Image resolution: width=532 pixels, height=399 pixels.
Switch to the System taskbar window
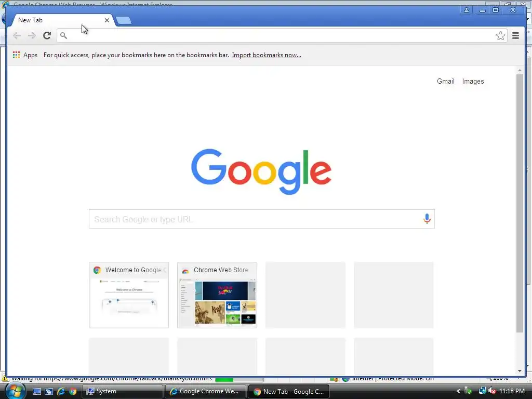[x=122, y=391]
